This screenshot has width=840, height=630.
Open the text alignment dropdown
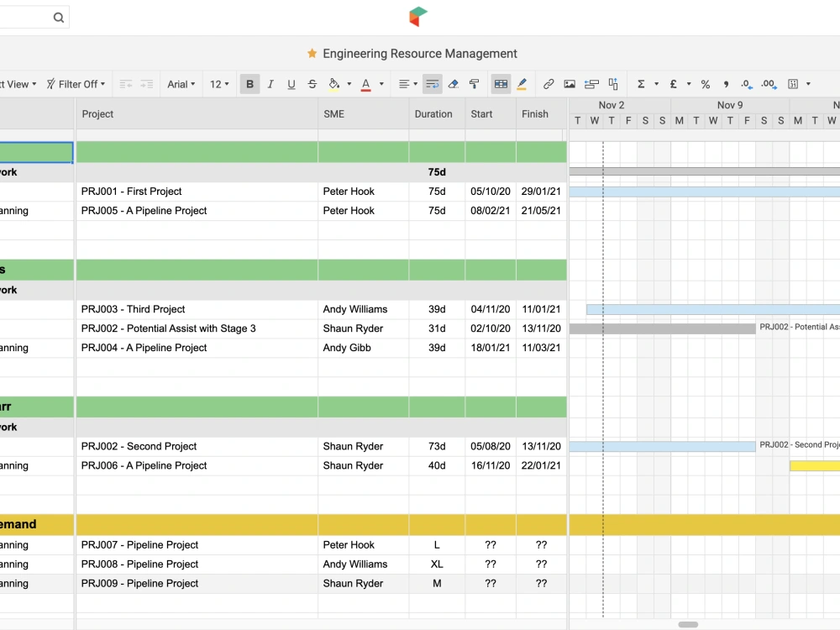pos(406,84)
